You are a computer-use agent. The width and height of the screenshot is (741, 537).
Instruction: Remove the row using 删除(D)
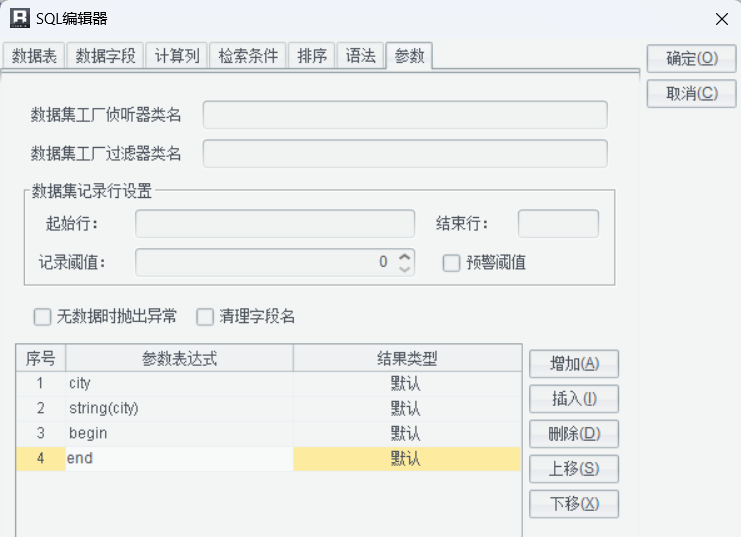574,434
